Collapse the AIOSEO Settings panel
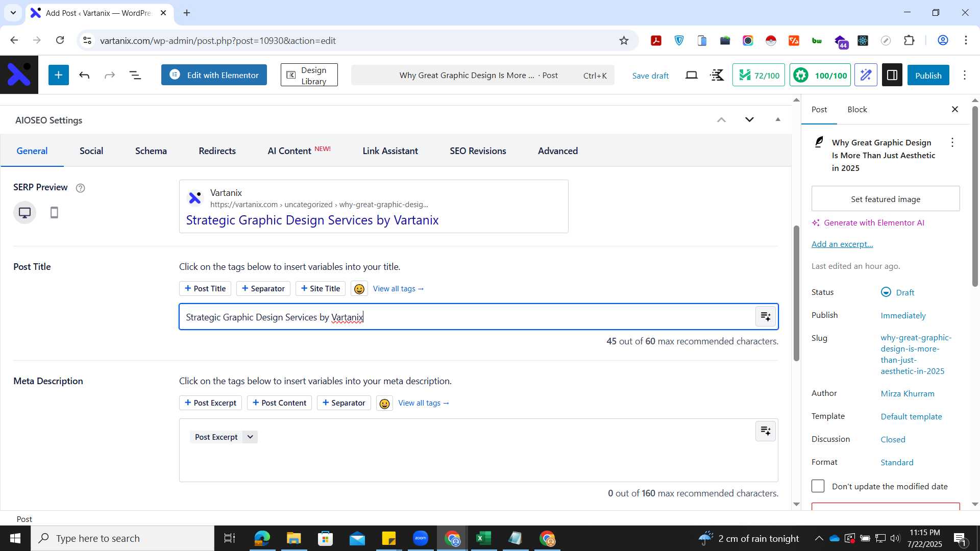Image resolution: width=980 pixels, height=551 pixels. (778, 119)
